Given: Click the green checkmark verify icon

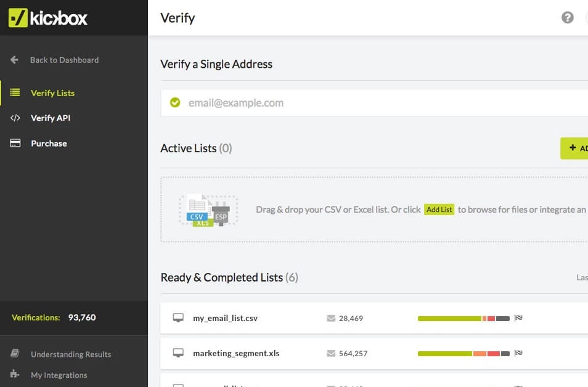Looking at the screenshot, I should 175,102.
